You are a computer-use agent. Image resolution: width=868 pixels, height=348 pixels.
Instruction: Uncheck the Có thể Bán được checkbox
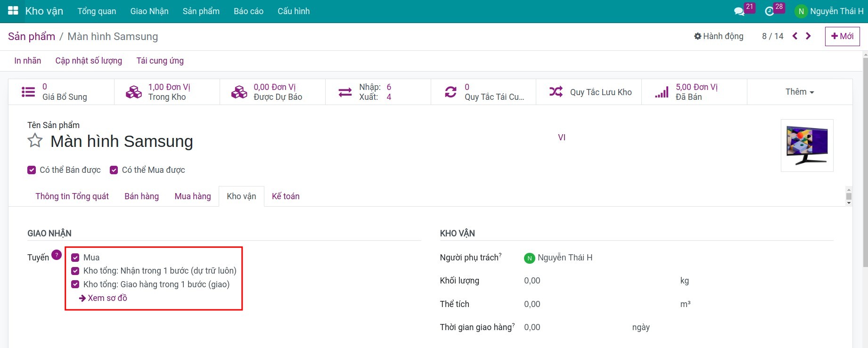click(32, 170)
